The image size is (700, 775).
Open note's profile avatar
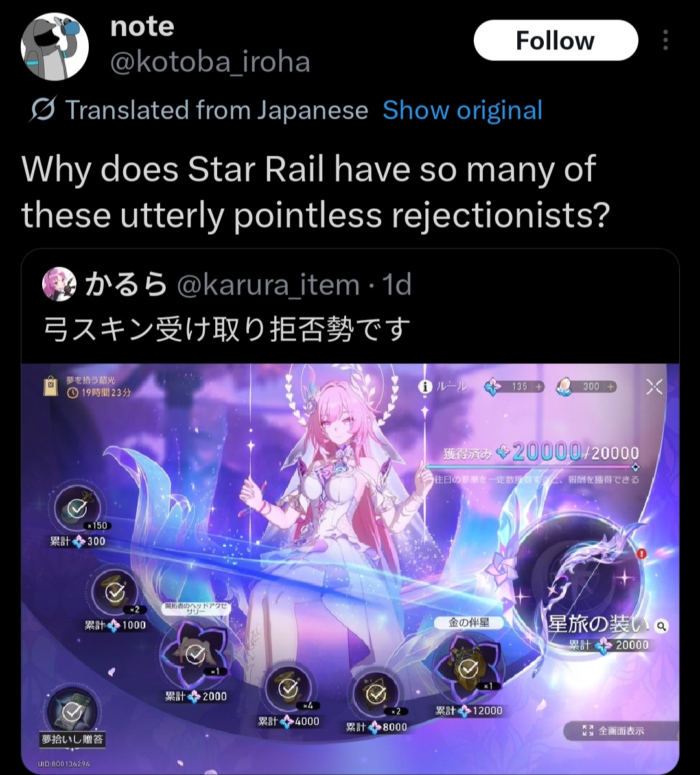54,47
